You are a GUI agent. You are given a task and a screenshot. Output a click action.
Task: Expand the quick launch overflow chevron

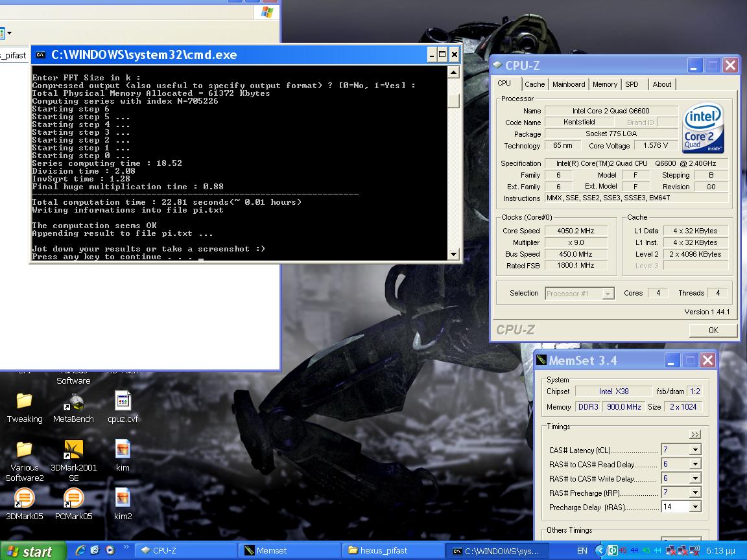126,547
